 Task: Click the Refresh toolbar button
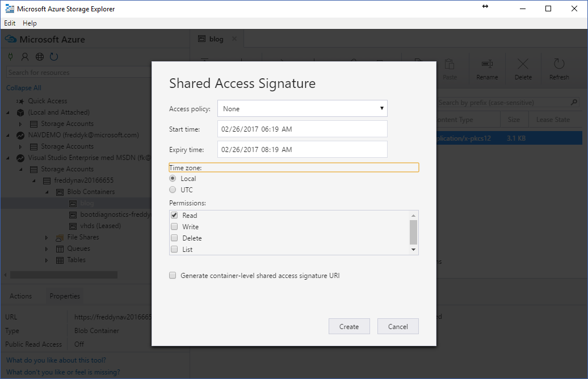point(558,69)
